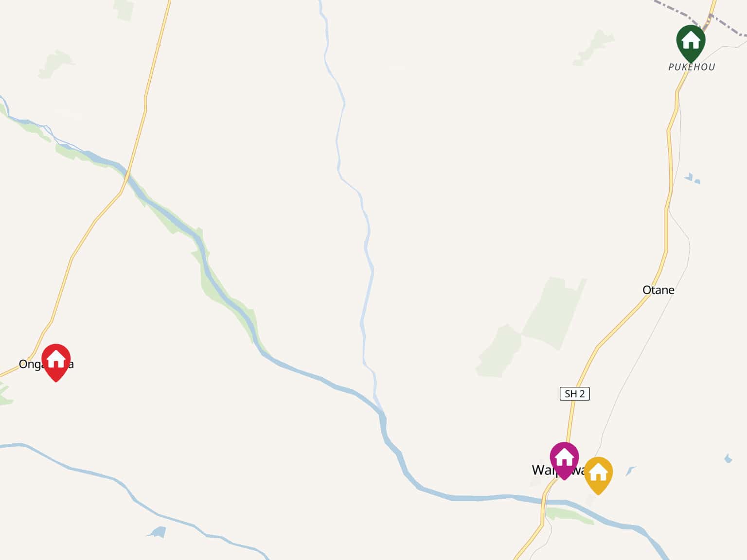Click the Waipawa town name text

pos(559,470)
